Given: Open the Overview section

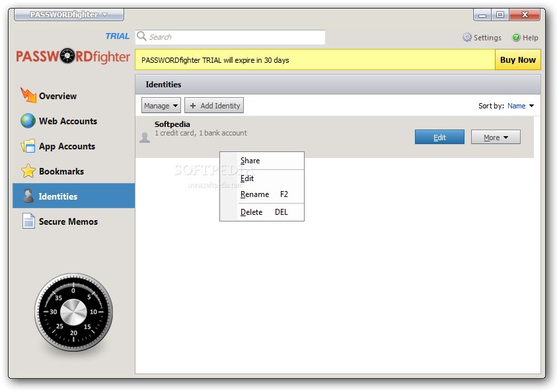Looking at the screenshot, I should point(73,96).
